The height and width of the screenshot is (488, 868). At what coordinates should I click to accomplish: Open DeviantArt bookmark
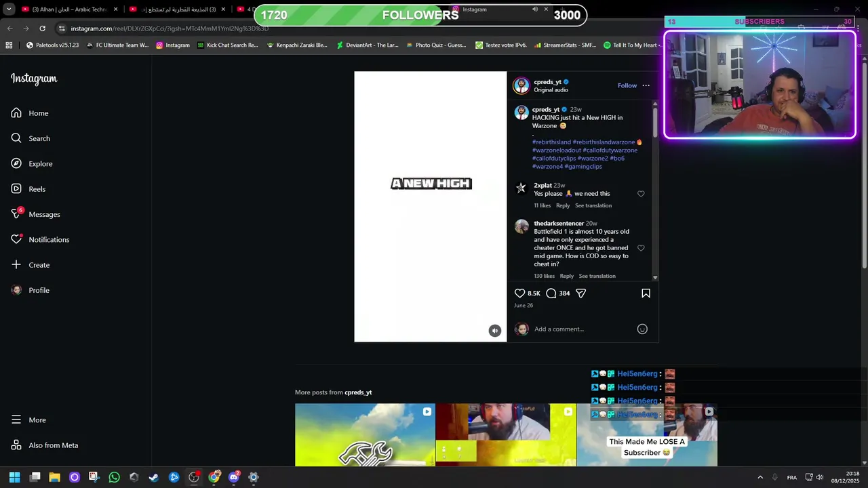point(368,45)
